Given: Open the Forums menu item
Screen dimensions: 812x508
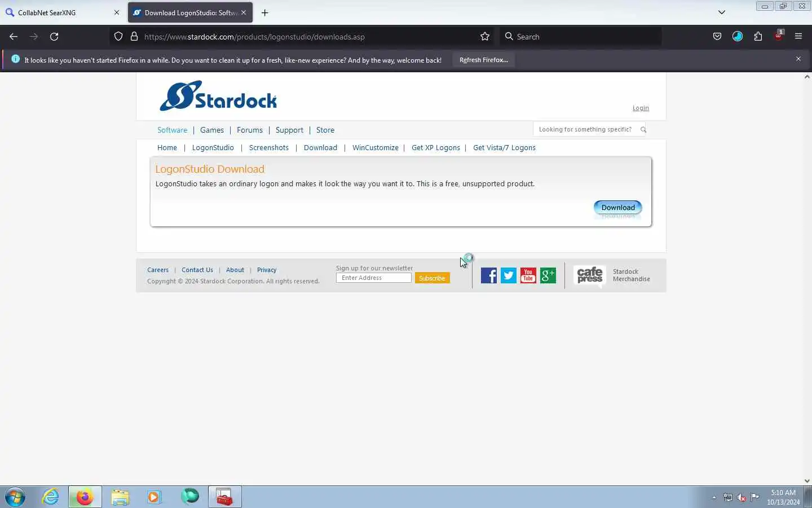Looking at the screenshot, I should click(250, 130).
